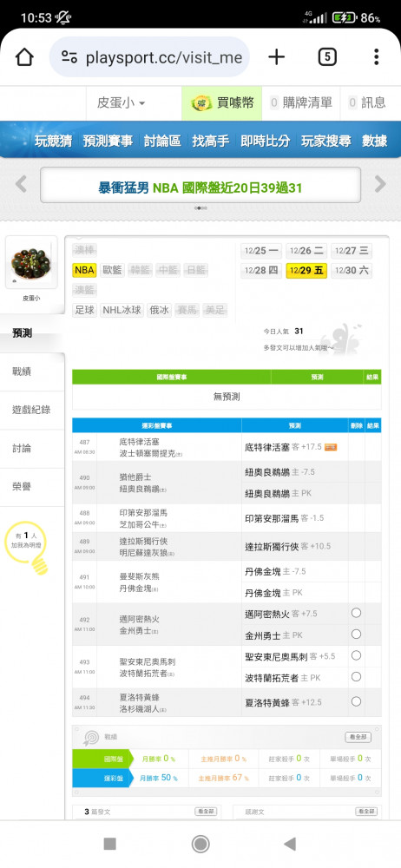This screenshot has height=868, width=401.
Task: Select the 歐籃 league tag
Action: tap(113, 270)
